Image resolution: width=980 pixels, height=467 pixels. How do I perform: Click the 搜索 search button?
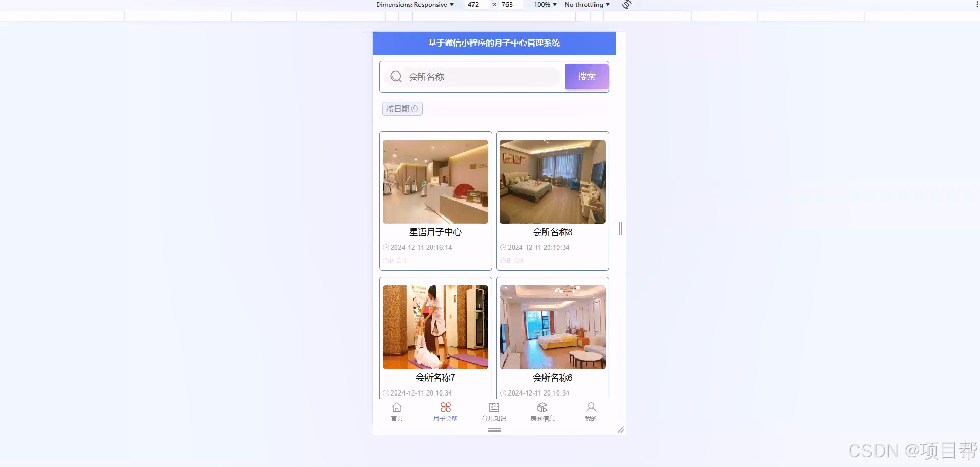[x=587, y=77]
